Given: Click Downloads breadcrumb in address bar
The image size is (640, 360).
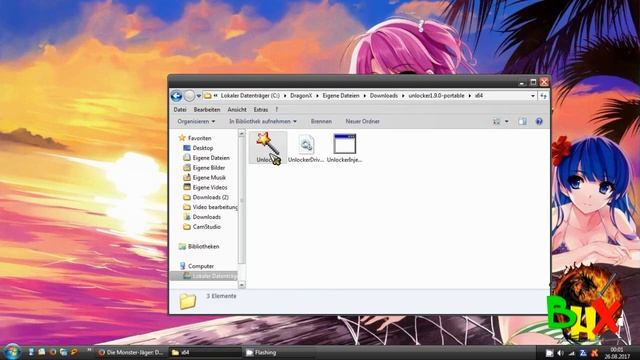Looking at the screenshot, I should tap(384, 96).
